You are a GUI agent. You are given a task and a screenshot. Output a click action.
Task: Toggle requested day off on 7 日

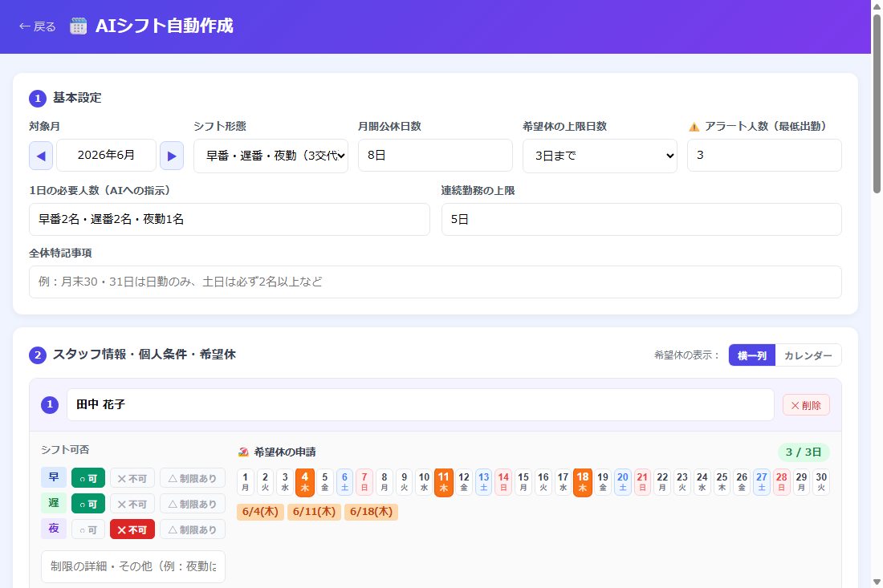[x=364, y=482]
